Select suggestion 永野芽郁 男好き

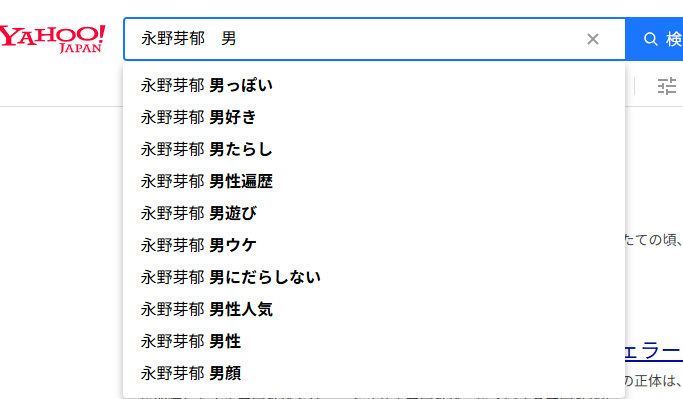tap(374, 117)
